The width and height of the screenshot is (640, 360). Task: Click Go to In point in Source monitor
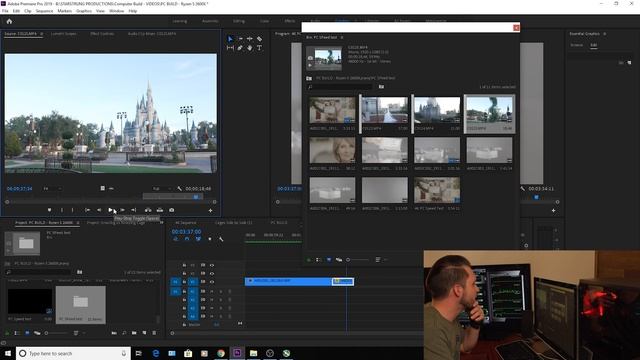87,210
